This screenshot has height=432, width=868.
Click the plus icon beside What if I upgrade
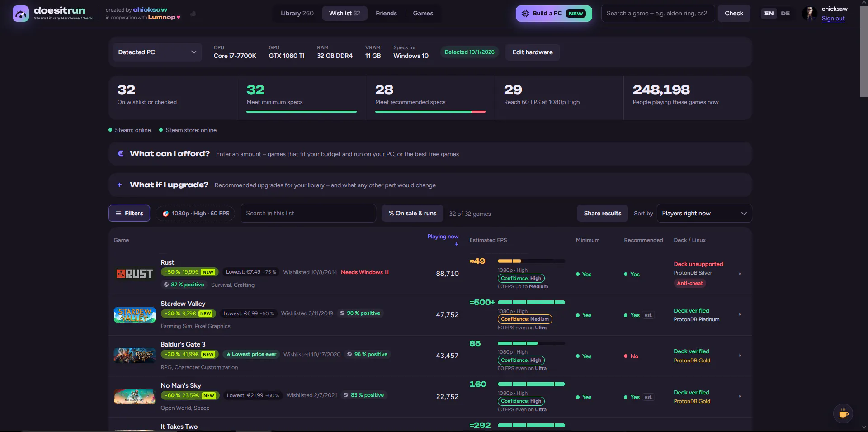coord(119,185)
